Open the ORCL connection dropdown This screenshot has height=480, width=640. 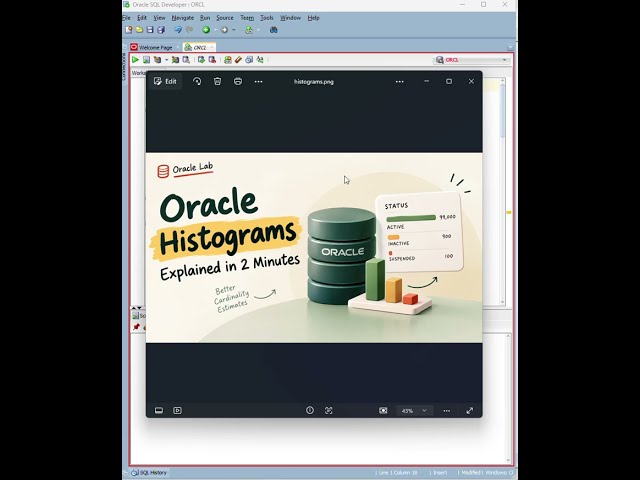click(x=471, y=60)
